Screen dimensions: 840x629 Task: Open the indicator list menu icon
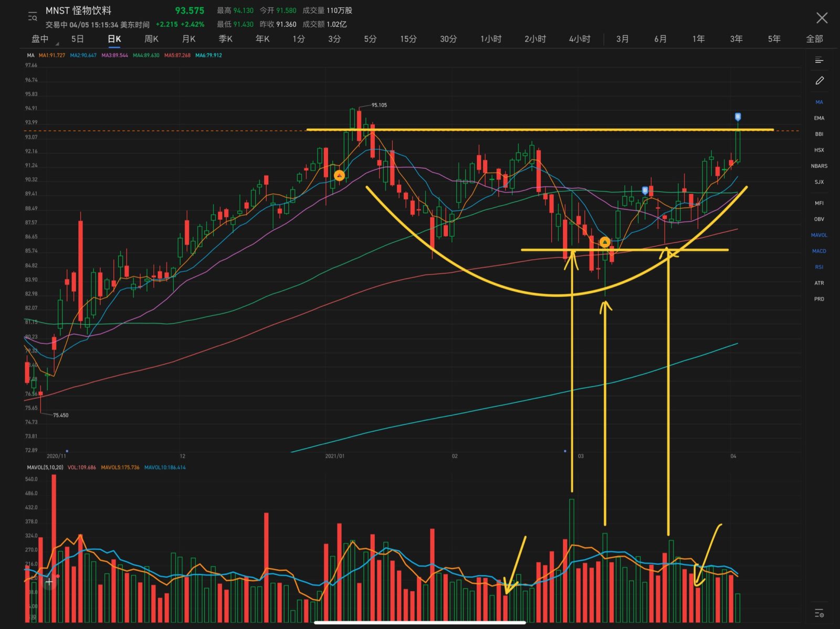tap(819, 60)
